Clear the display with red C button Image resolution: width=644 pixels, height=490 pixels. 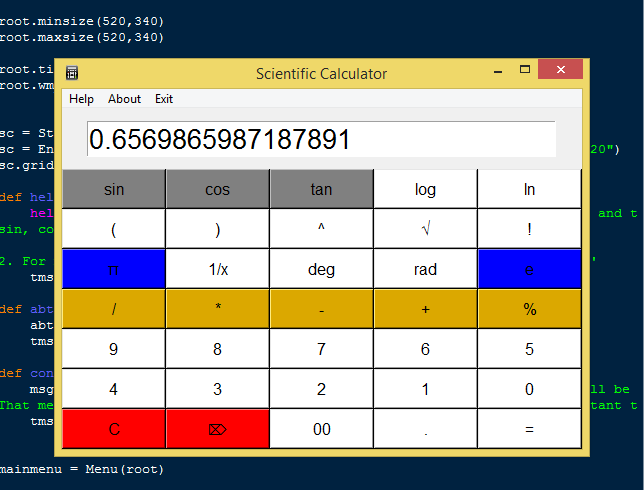pyautogui.click(x=114, y=428)
